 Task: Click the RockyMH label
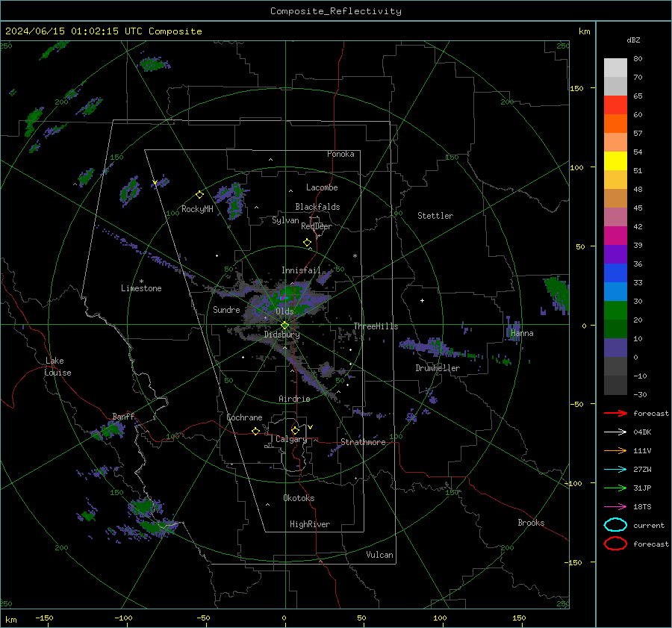point(197,209)
